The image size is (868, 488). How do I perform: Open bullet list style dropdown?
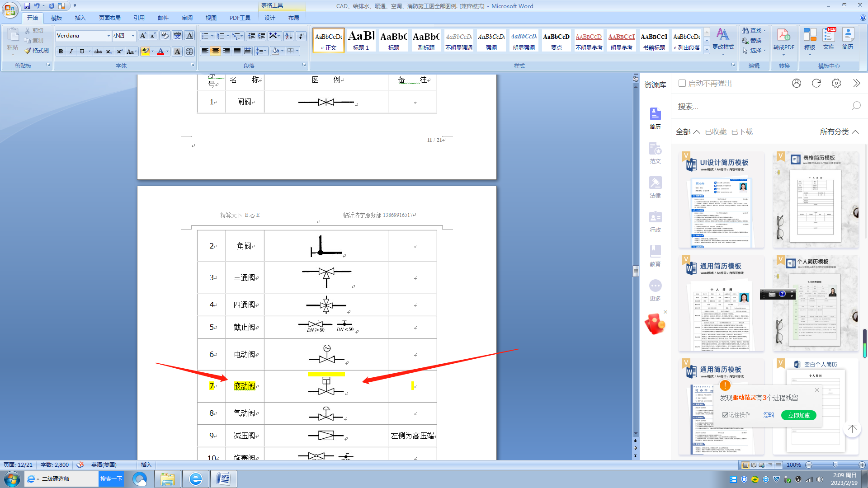click(212, 36)
